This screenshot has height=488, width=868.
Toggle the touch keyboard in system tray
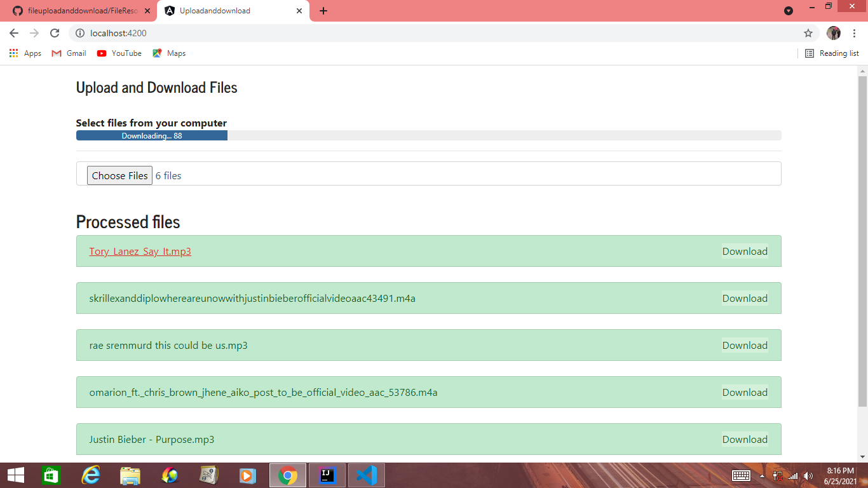coord(741,475)
